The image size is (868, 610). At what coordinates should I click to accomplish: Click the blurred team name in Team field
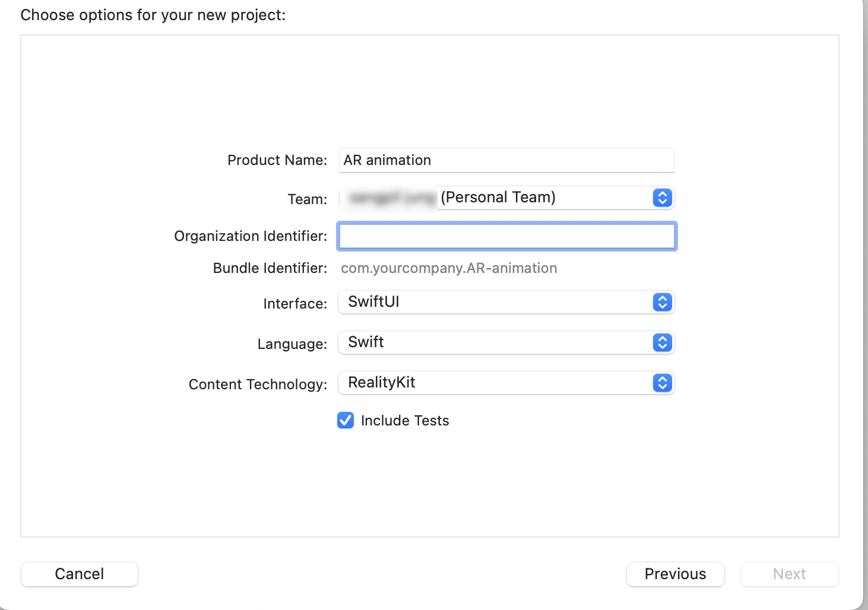pos(392,198)
